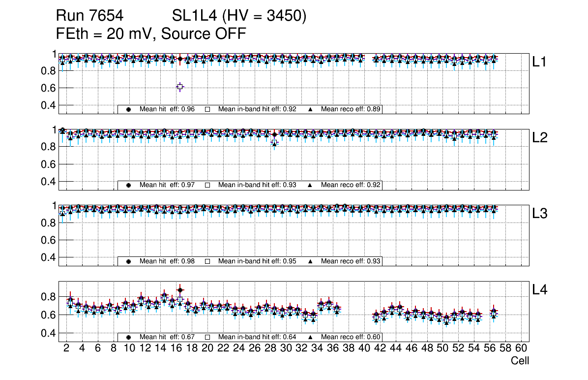Image resolution: width=588 pixels, height=380 pixels.
Task: Click 'Mean hit eff: 0.96' legend text in L1
Action: (x=167, y=109)
